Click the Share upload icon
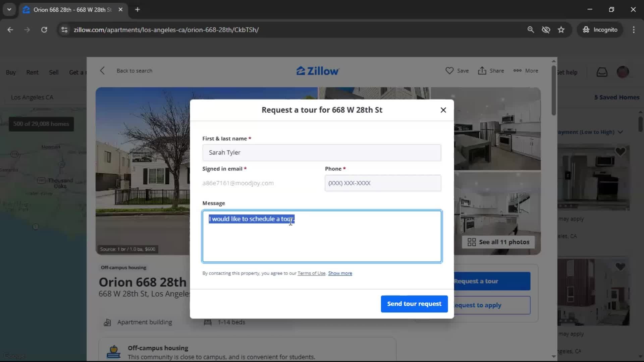Image resolution: width=644 pixels, height=362 pixels. pos(482,71)
